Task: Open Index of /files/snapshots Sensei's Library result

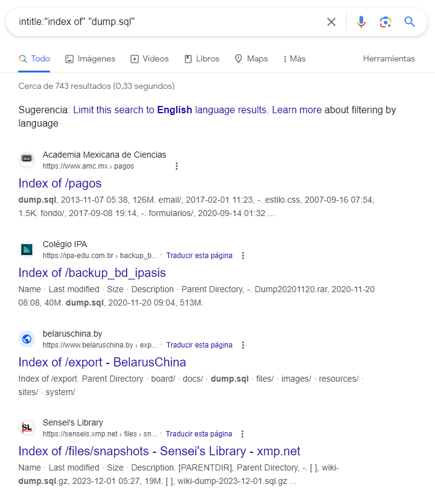Action: (x=159, y=451)
